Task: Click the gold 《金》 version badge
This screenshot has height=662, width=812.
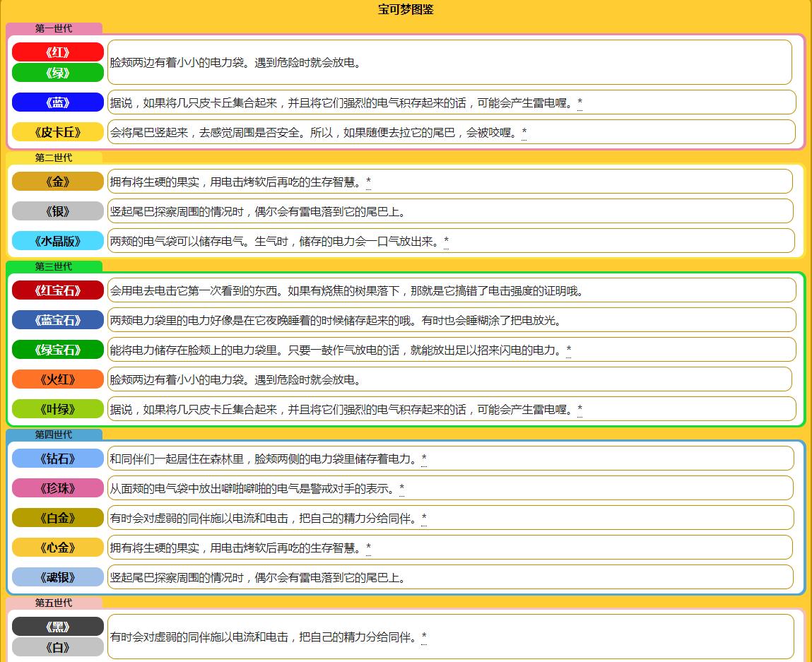Action: (57, 182)
